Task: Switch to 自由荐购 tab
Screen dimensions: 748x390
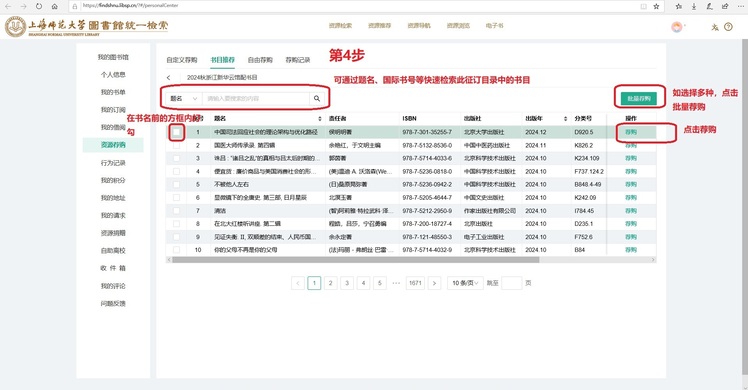Action: coord(260,60)
